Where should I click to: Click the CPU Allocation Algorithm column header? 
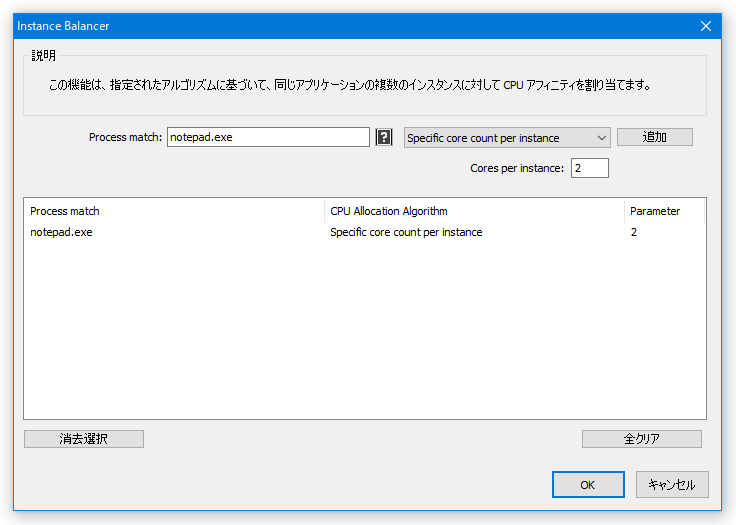coord(474,211)
